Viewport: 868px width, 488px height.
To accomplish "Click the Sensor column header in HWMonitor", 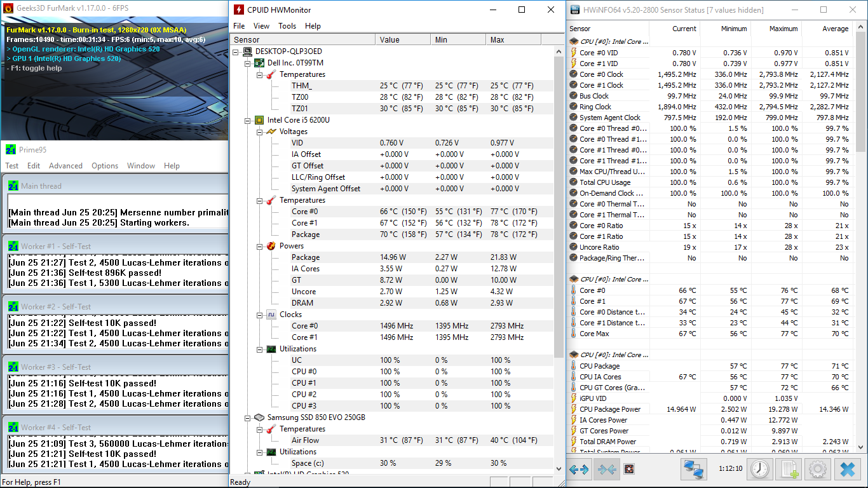I will point(302,39).
